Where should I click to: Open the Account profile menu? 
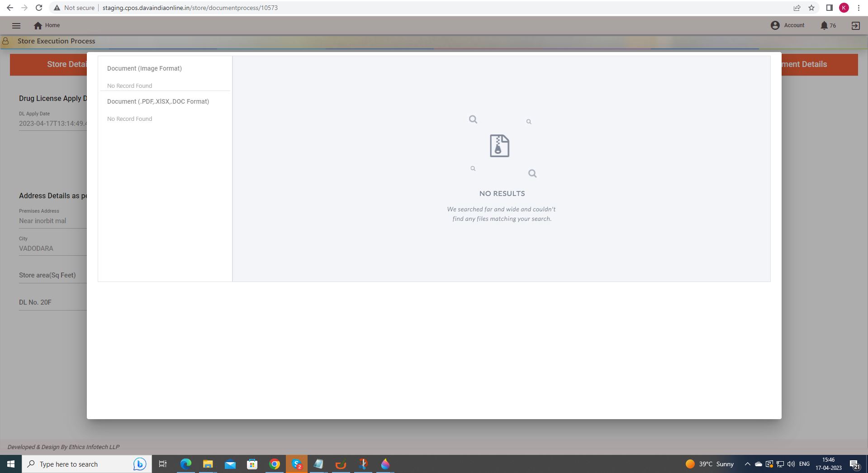pos(787,25)
